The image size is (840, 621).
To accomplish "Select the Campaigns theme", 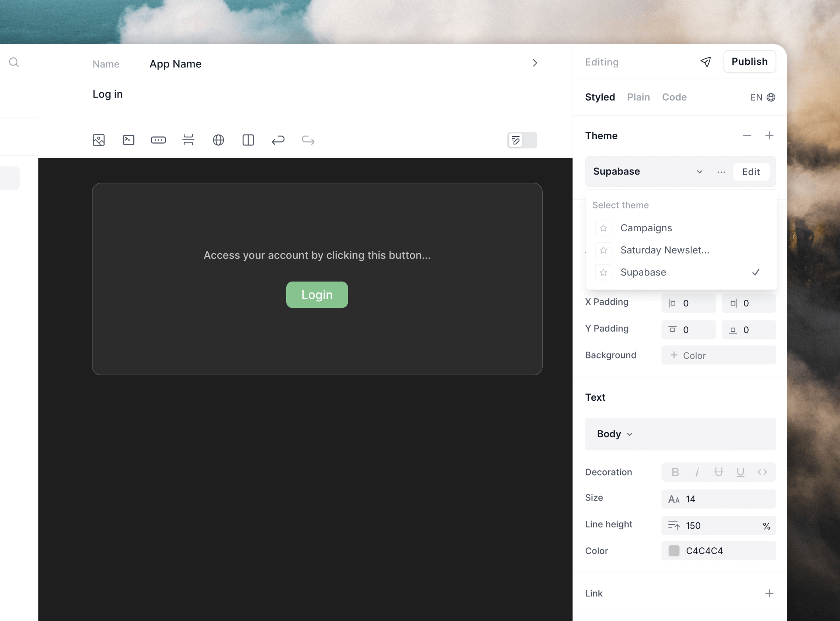I will click(681, 228).
